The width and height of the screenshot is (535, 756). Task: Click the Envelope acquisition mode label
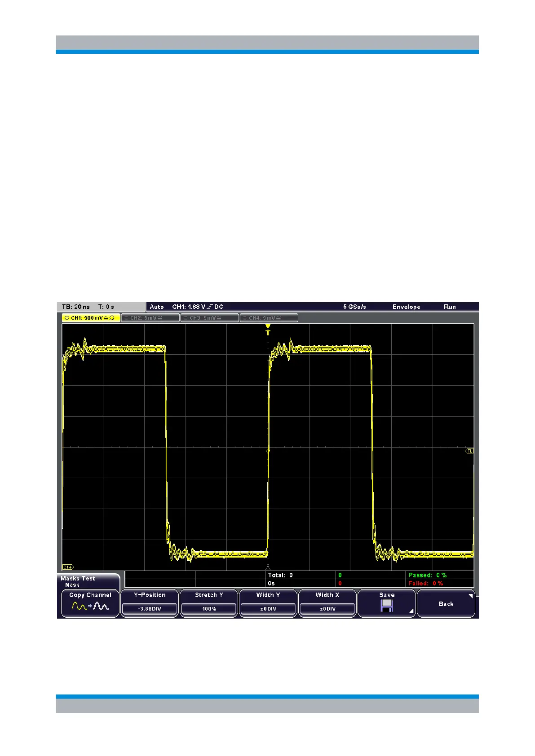pyautogui.click(x=407, y=307)
